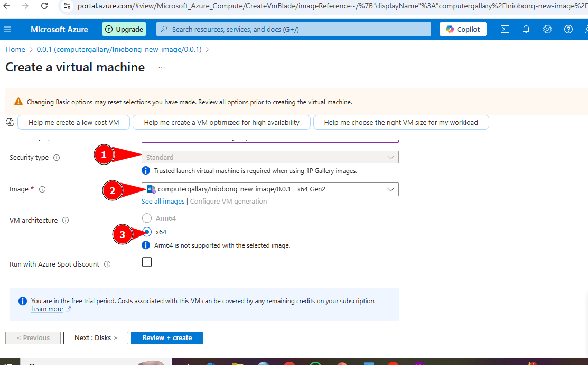
Task: Reload the page with the refresh icon
Action: (x=44, y=6)
